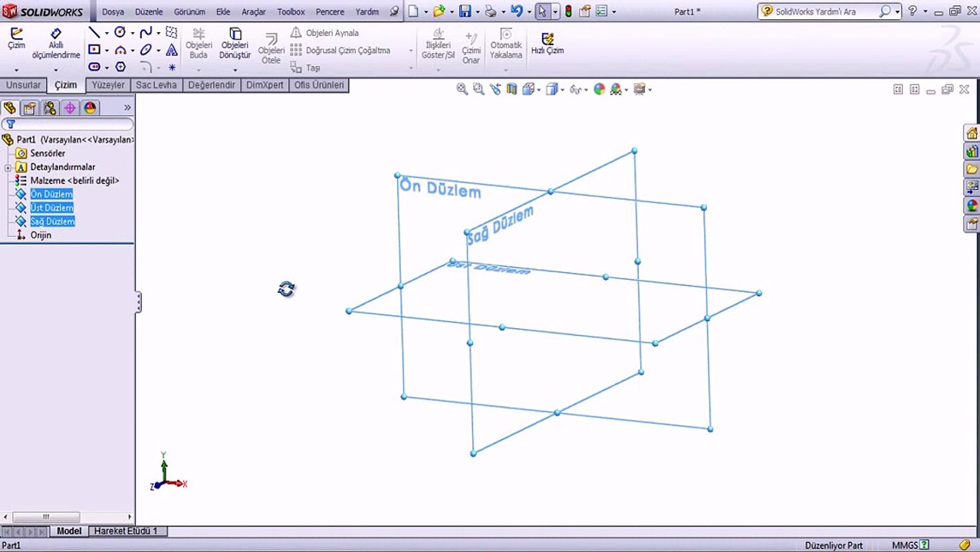Select the Straight Slot tool

coord(94,67)
